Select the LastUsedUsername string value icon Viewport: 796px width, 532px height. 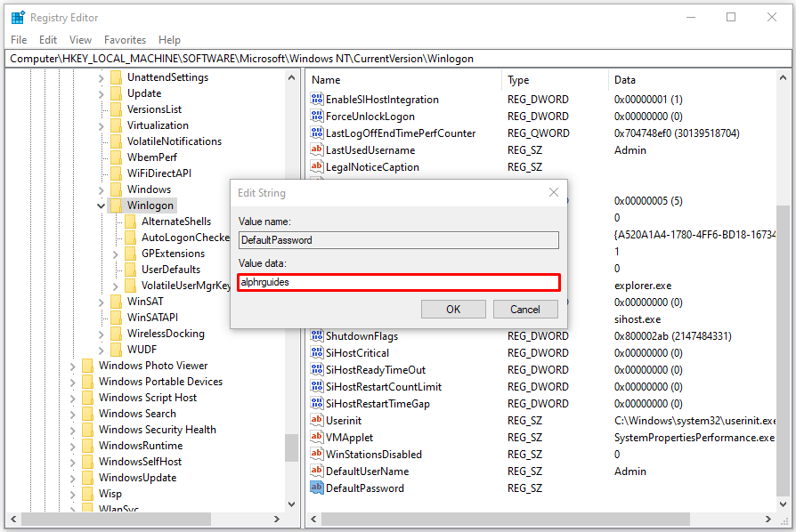point(317,149)
